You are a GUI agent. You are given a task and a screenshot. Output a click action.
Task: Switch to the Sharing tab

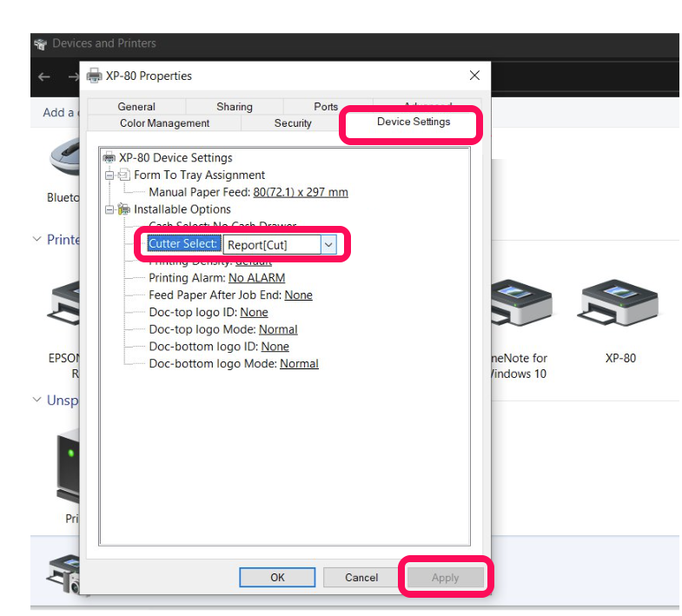point(235,107)
